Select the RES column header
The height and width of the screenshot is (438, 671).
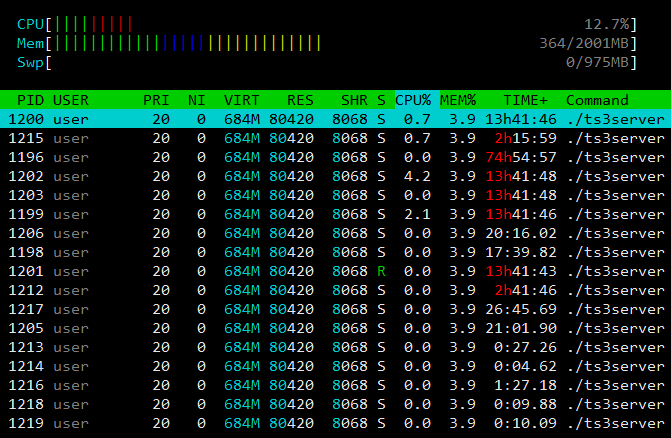[x=300, y=100]
